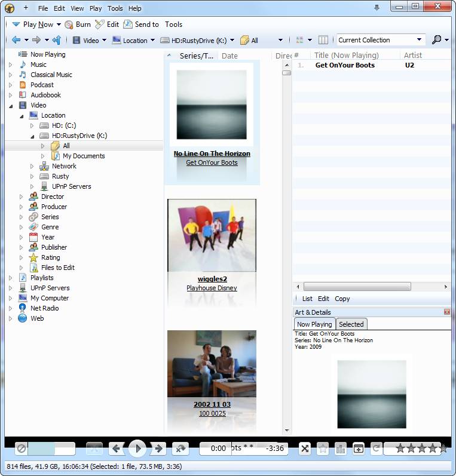
Task: Toggle the repeat button in the player
Action: click(376, 449)
